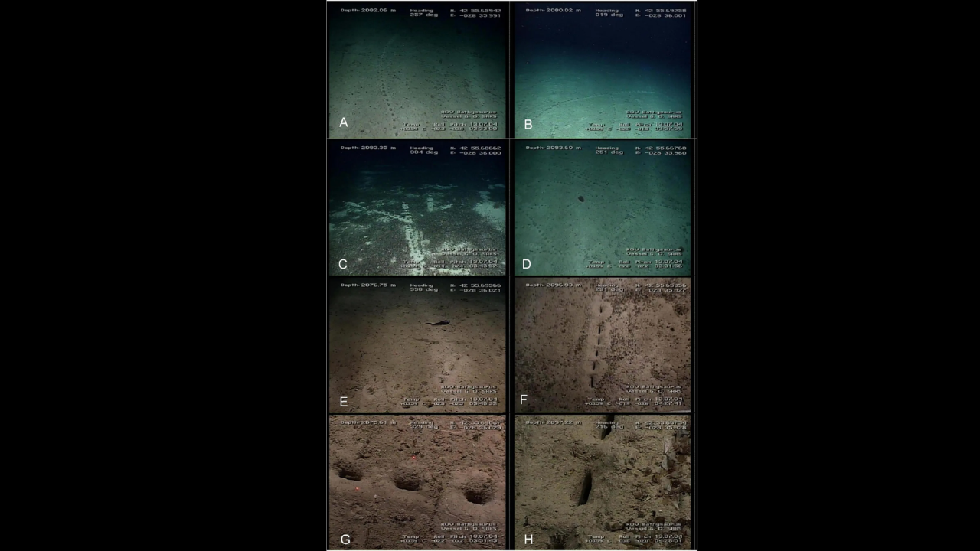
Task: Click the "Depth: 2076.75 m" reading
Action: point(367,285)
